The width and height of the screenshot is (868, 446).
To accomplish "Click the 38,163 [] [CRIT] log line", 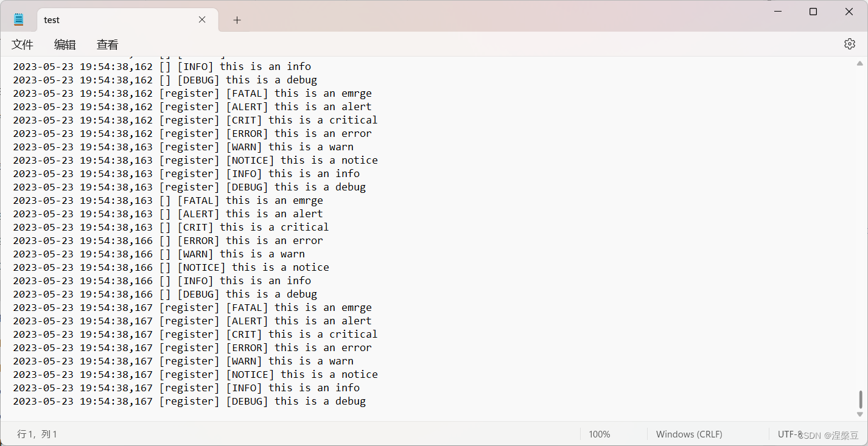I will 171,227.
